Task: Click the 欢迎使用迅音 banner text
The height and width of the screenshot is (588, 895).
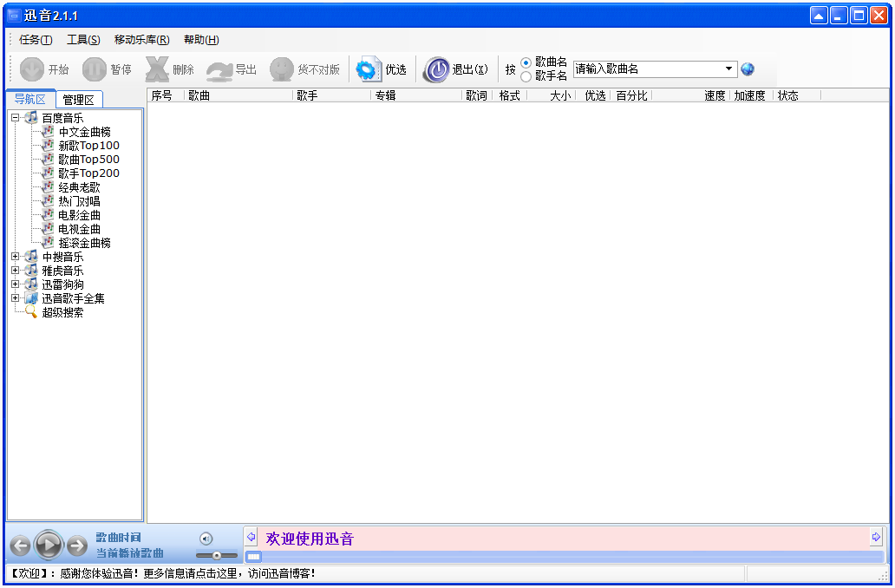Action: pyautogui.click(x=310, y=539)
